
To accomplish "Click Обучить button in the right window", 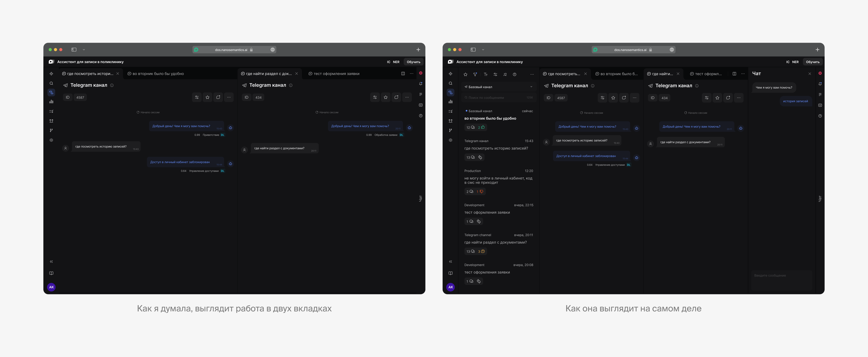I will coord(813,62).
